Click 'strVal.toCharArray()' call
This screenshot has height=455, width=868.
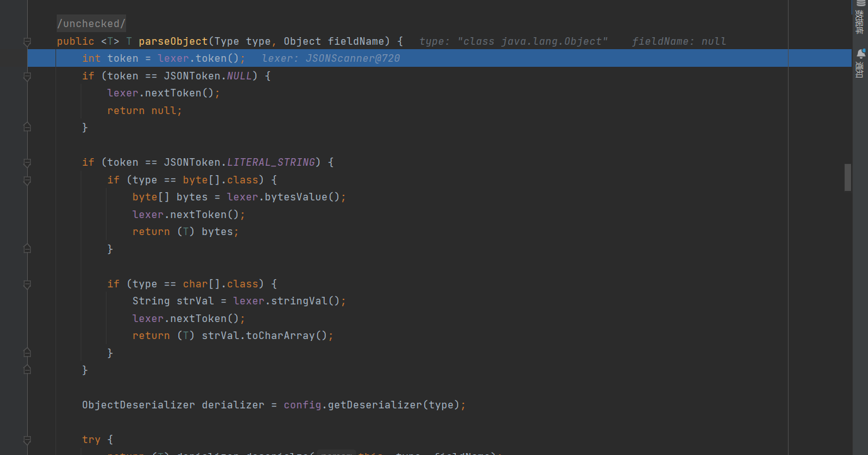265,336
